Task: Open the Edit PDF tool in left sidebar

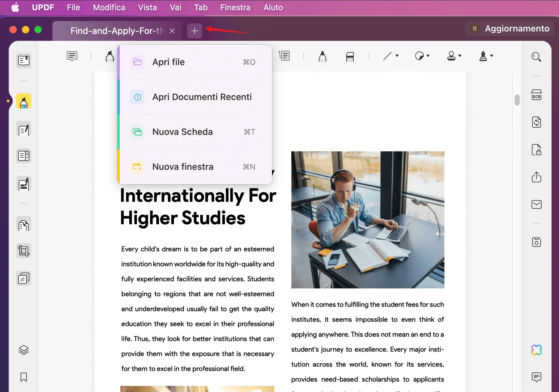Action: pos(24,129)
